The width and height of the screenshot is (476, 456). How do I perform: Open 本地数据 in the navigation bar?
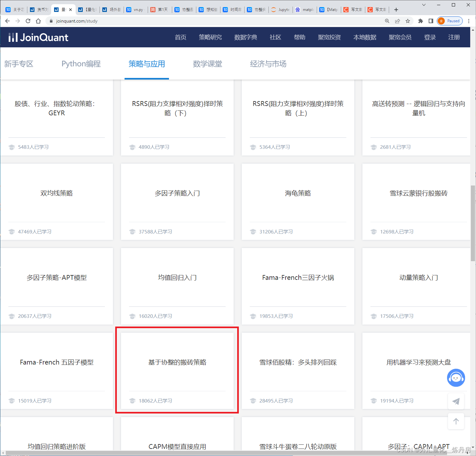click(x=365, y=37)
